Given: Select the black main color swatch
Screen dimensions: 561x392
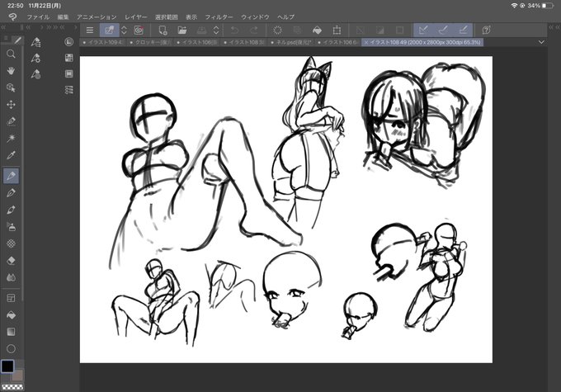Looking at the screenshot, I should (x=7, y=366).
